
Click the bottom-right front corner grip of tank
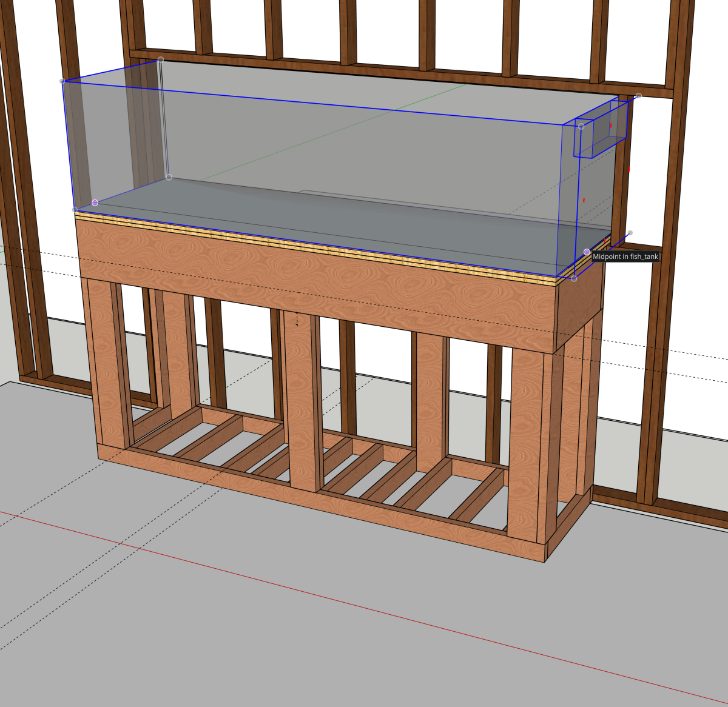[574, 278]
